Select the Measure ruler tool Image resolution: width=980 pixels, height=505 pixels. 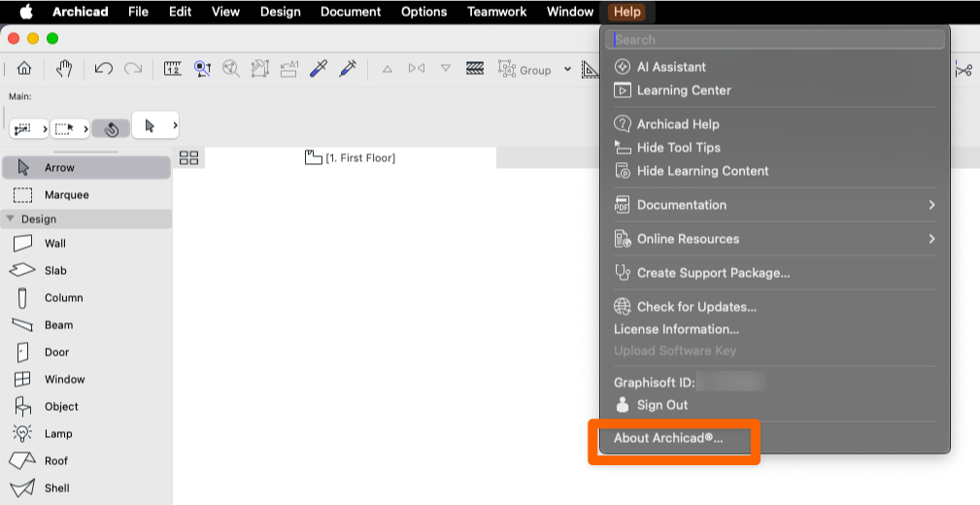coord(173,69)
